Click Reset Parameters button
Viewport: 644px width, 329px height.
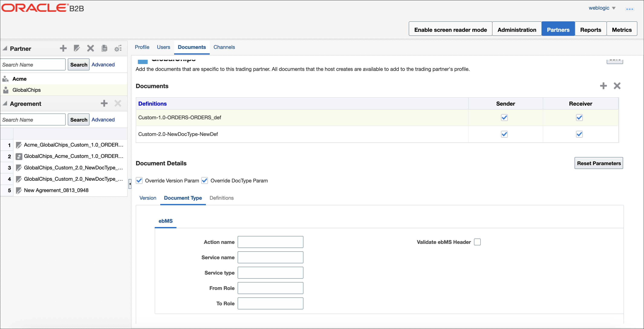click(x=599, y=163)
